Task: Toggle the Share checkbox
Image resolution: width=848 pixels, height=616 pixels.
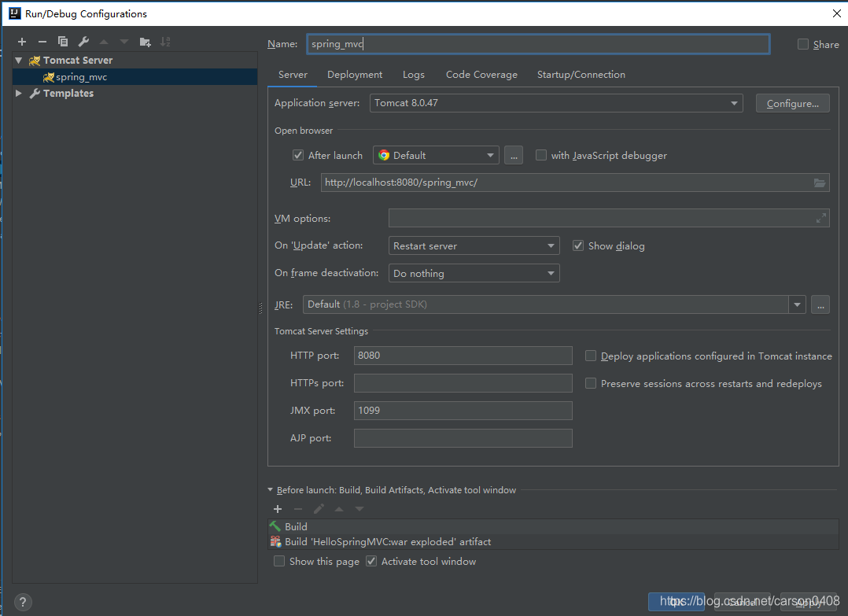Action: [x=803, y=44]
